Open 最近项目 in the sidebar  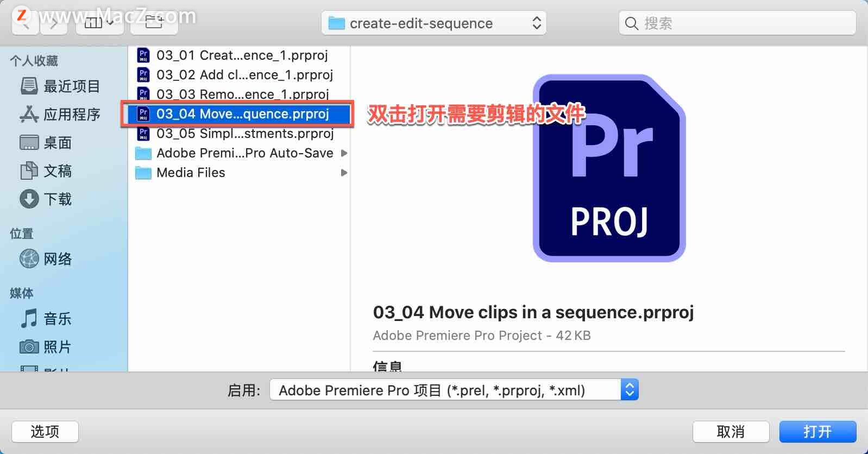click(60, 86)
